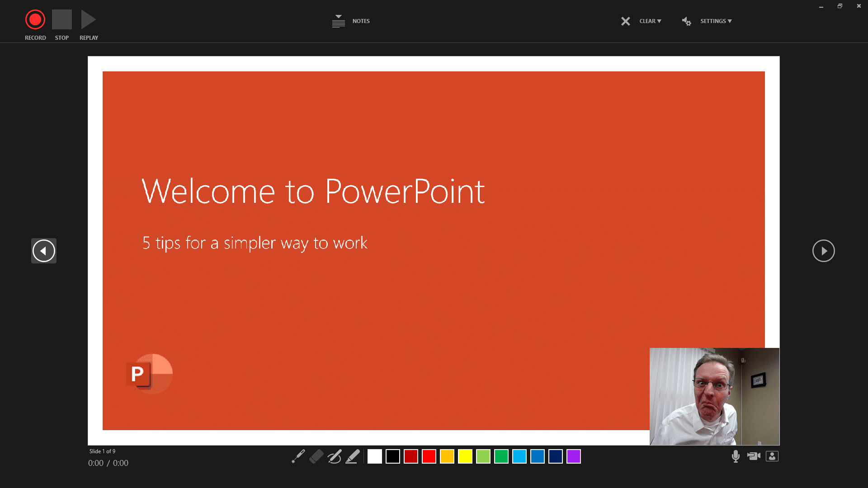Click the PowerPoint logo on the slide
Image resolution: width=868 pixels, height=488 pixels.
[150, 374]
